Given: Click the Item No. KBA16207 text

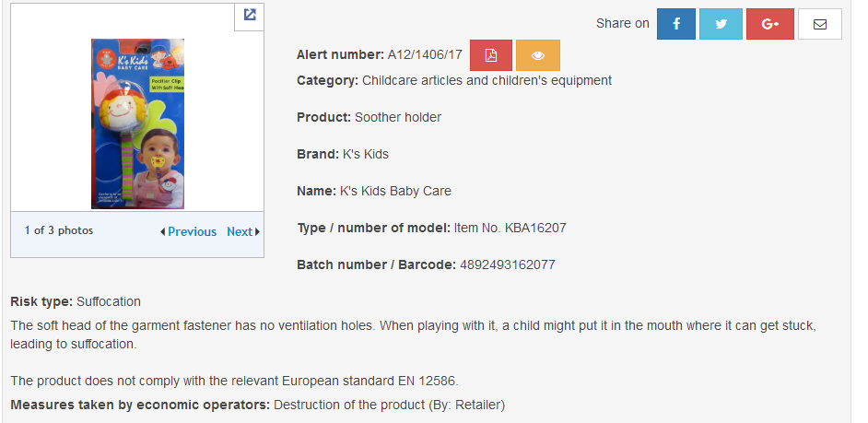Looking at the screenshot, I should 510,228.
